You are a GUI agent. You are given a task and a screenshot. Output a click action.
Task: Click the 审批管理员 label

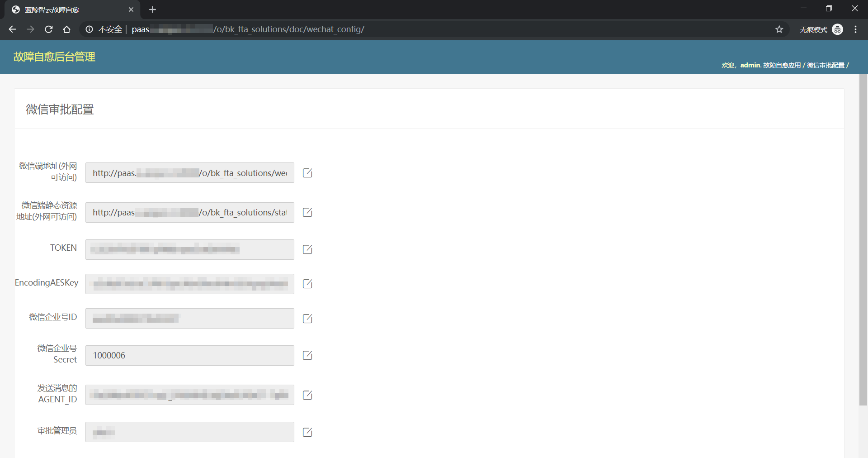pos(57,431)
